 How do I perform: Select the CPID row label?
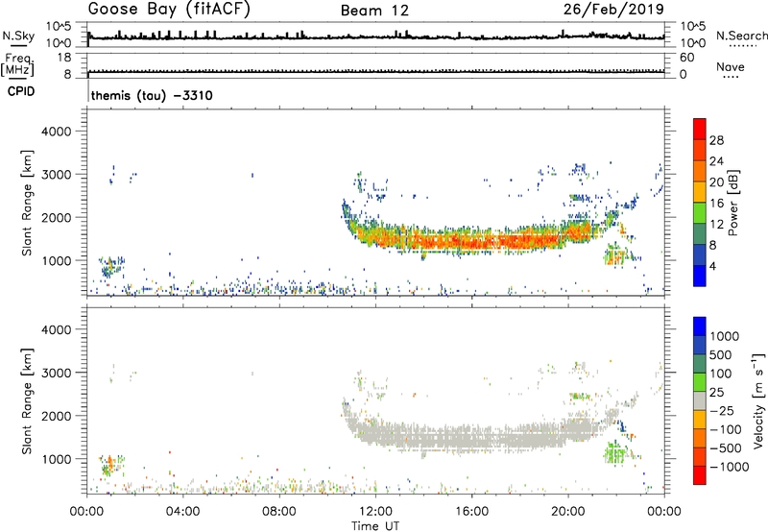click(x=21, y=91)
